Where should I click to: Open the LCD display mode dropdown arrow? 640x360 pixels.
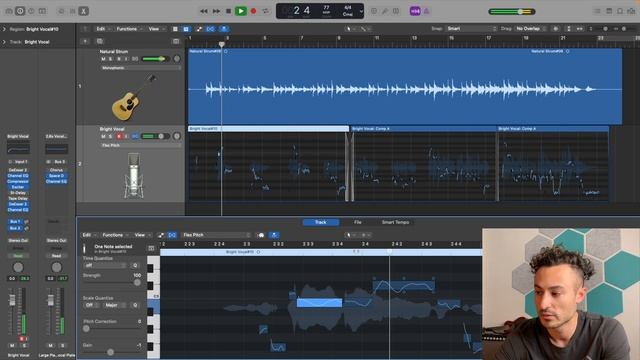tap(361, 11)
